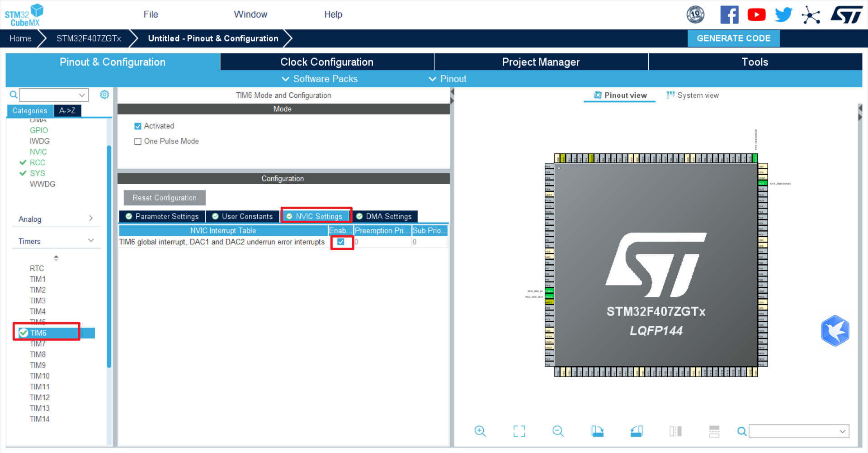Click the STM32F407ZGTx chip graphic
Screen dimensions: 868x453
(x=656, y=266)
